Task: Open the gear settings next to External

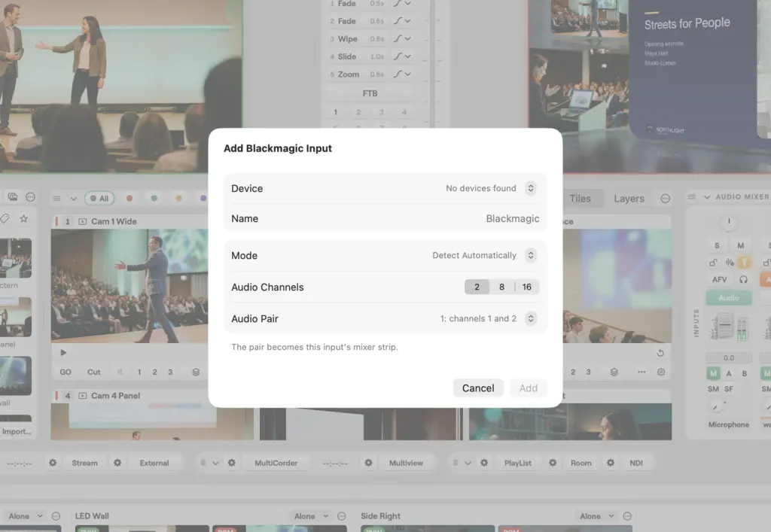Action: point(117,463)
